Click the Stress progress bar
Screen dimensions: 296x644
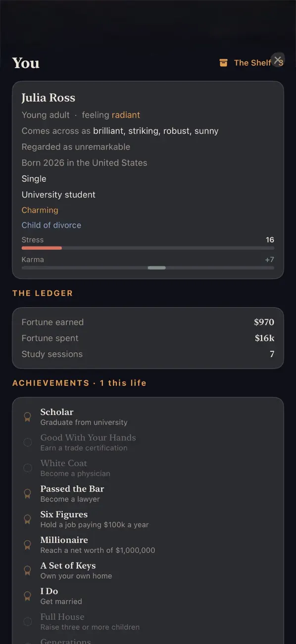tap(148, 248)
